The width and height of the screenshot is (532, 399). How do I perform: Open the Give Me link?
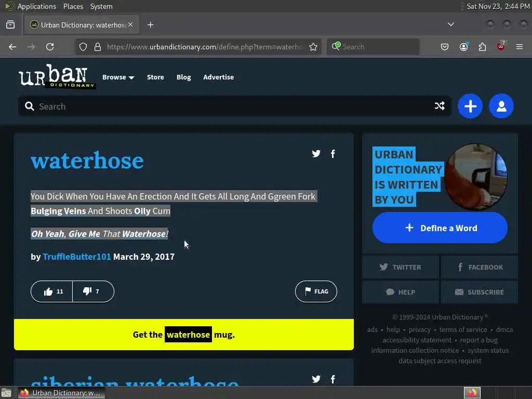(85, 234)
